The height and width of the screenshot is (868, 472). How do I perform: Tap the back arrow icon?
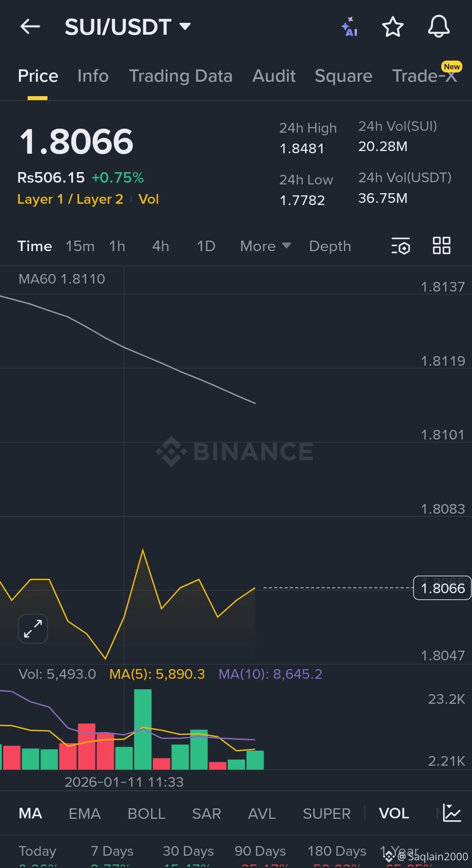(x=30, y=26)
